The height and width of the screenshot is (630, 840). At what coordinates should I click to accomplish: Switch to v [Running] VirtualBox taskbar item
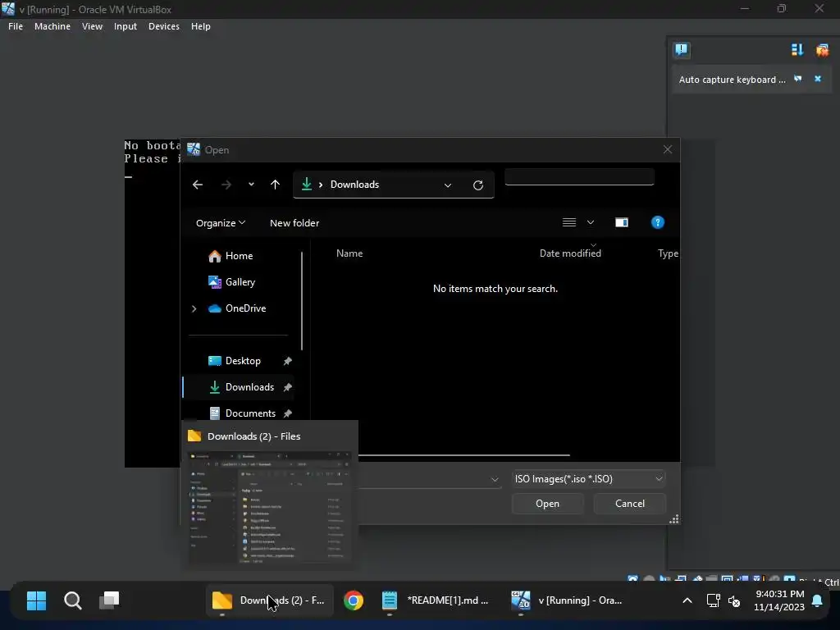click(x=568, y=600)
